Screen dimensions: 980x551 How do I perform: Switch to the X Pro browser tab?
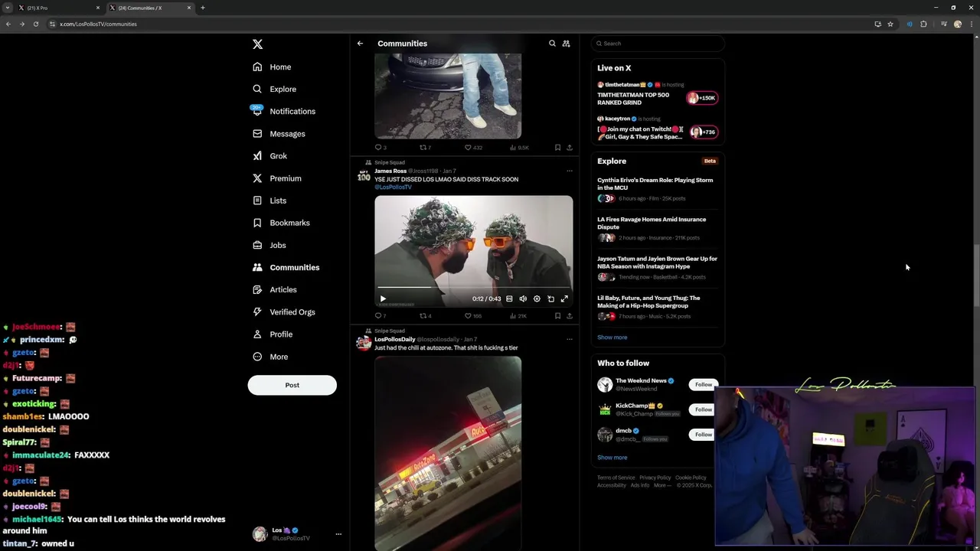click(58, 8)
